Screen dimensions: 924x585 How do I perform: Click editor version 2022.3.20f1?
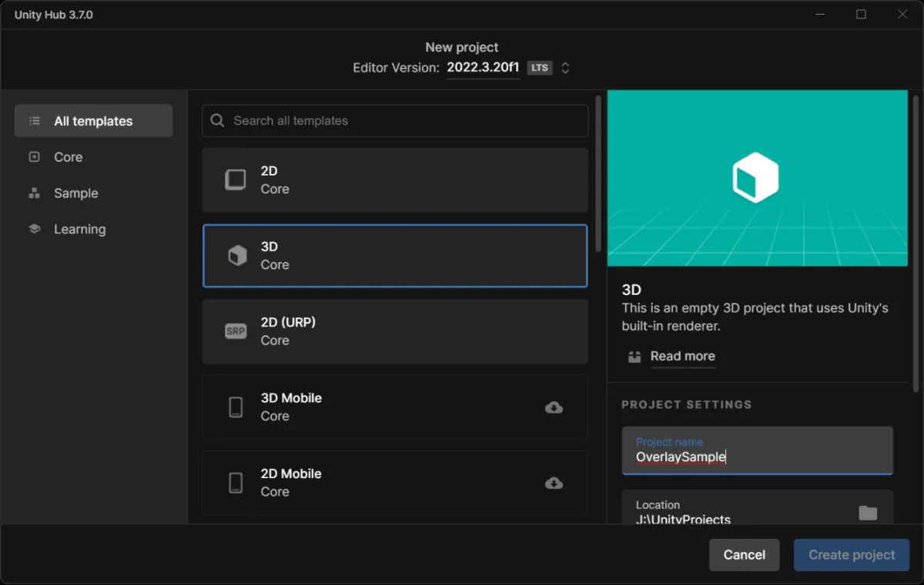click(483, 68)
